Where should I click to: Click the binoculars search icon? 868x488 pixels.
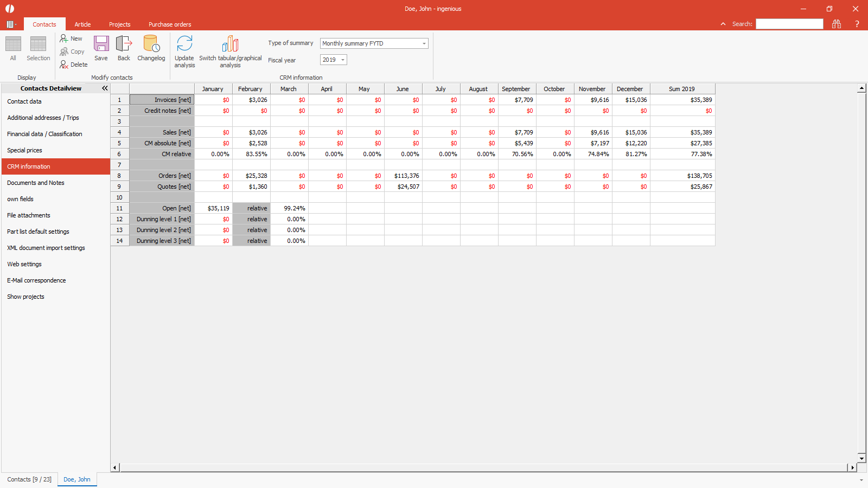[x=836, y=24]
